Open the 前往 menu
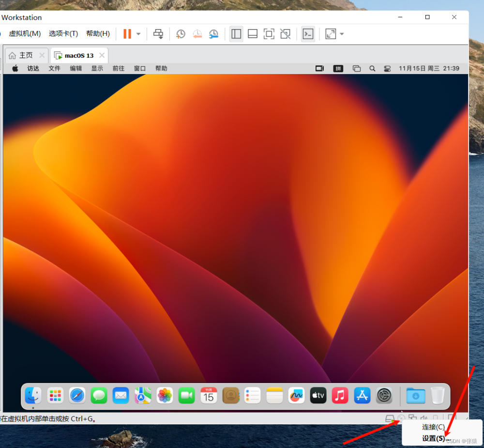This screenshot has height=448, width=484. pos(118,68)
